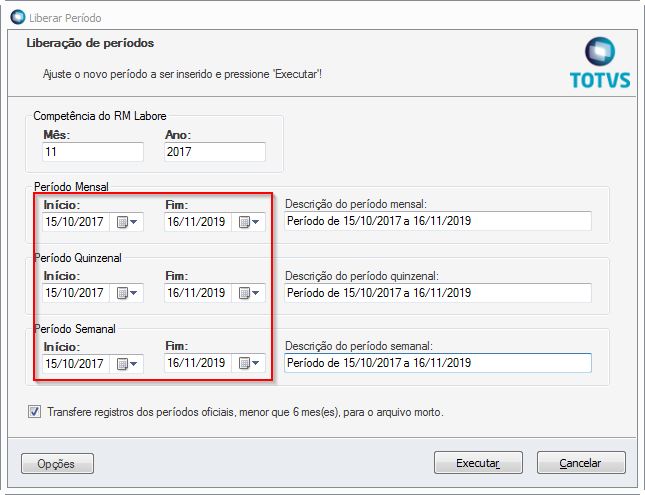This screenshot has width=645, height=495.
Task: Click the Período Quinzenal Fim date field
Action: click(197, 293)
